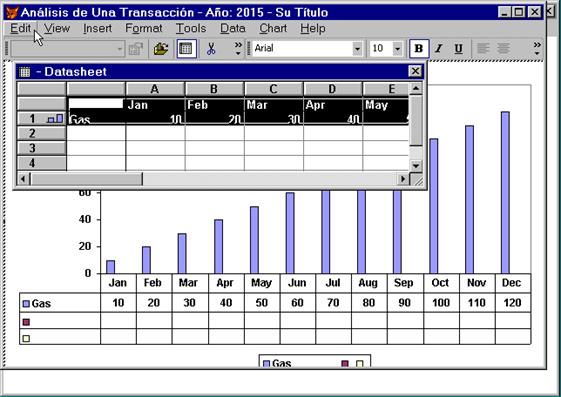This screenshot has height=397, width=561.
Task: Click the blue Gas swatch in data table
Action: [26, 304]
